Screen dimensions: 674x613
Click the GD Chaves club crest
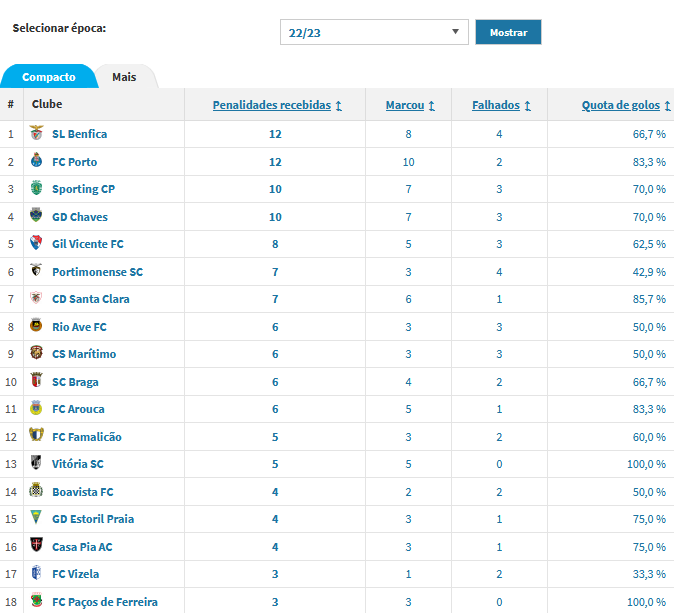pyautogui.click(x=36, y=215)
